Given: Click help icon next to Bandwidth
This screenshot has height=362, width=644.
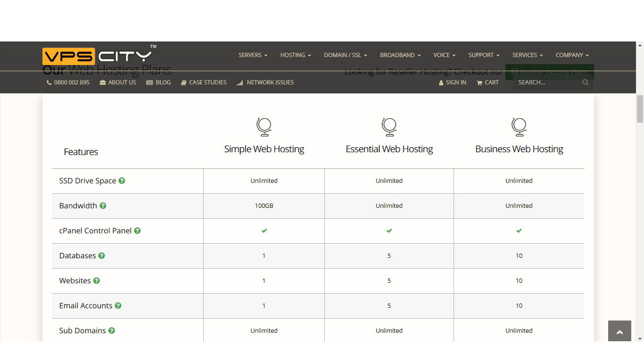Looking at the screenshot, I should point(103,206).
